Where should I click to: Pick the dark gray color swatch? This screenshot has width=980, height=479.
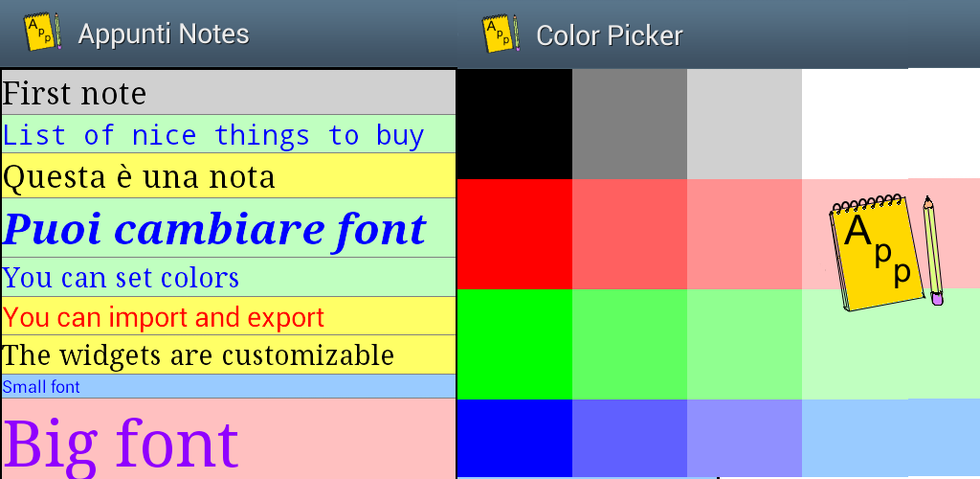pyautogui.click(x=630, y=124)
